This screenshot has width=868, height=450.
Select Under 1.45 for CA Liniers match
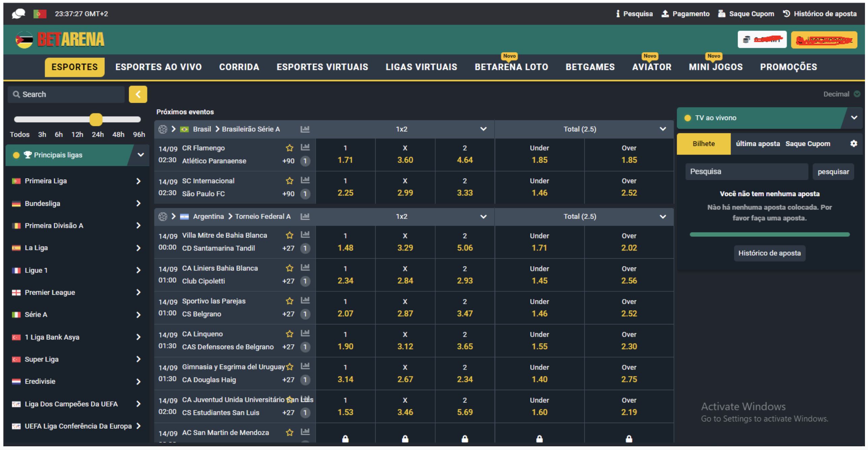coord(540,275)
